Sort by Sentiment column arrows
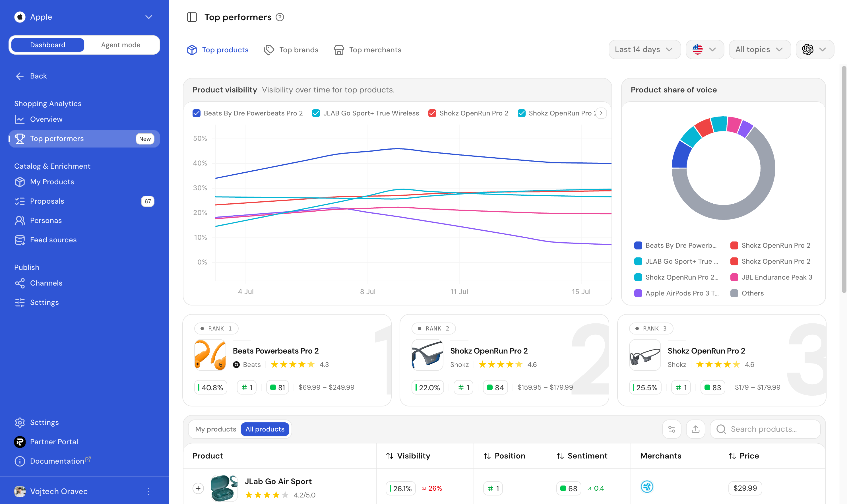Image resolution: width=847 pixels, height=504 pixels. point(560,456)
